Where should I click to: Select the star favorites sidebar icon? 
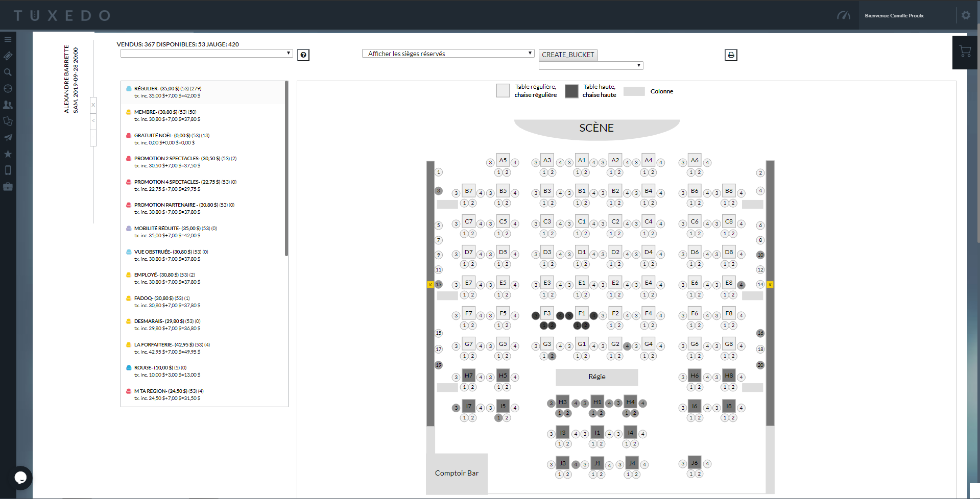pos(8,154)
